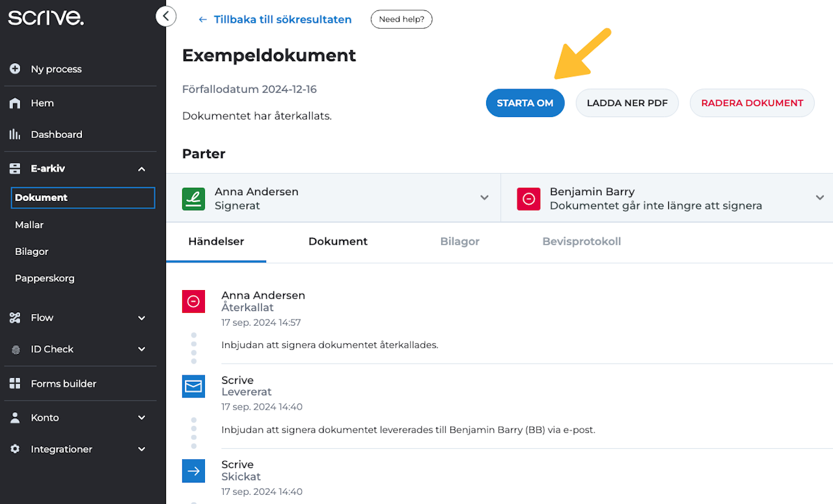833x504 pixels.
Task: Expand the ID Check menu
Action: pos(142,349)
